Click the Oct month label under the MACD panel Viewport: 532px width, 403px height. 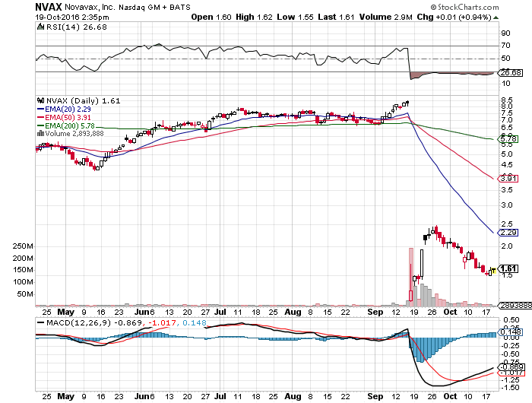(x=450, y=396)
